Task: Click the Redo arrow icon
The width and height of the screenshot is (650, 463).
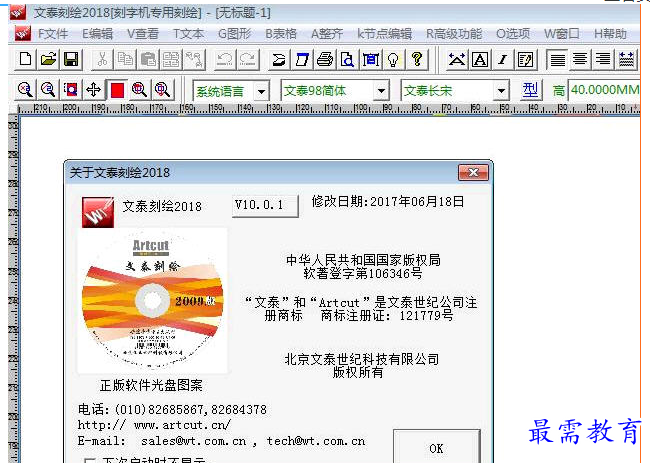Action: click(248, 59)
